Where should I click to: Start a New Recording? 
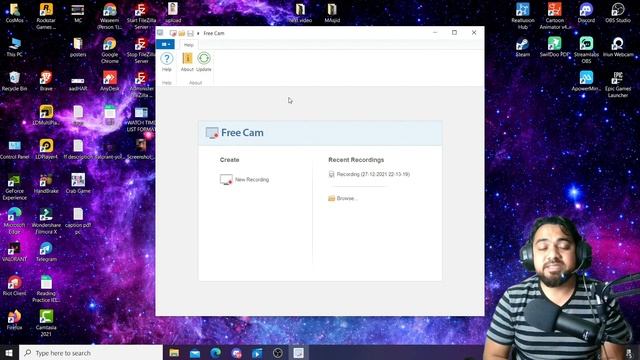tap(244, 180)
